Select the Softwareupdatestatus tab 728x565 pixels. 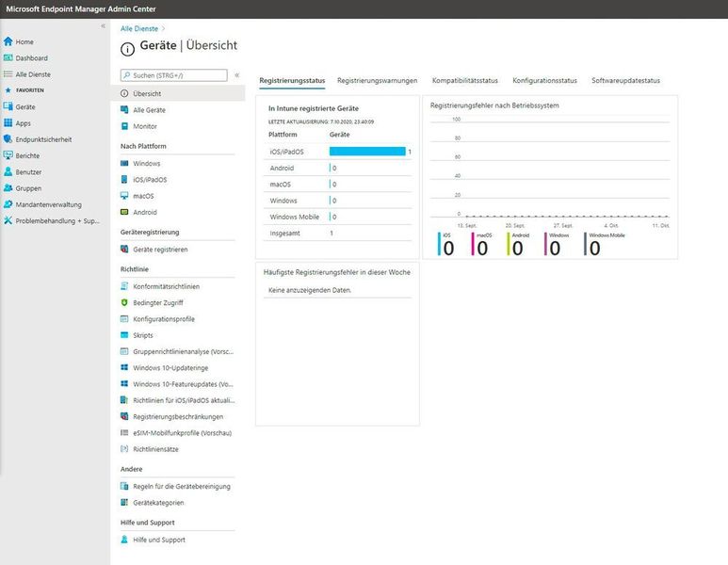(x=625, y=81)
